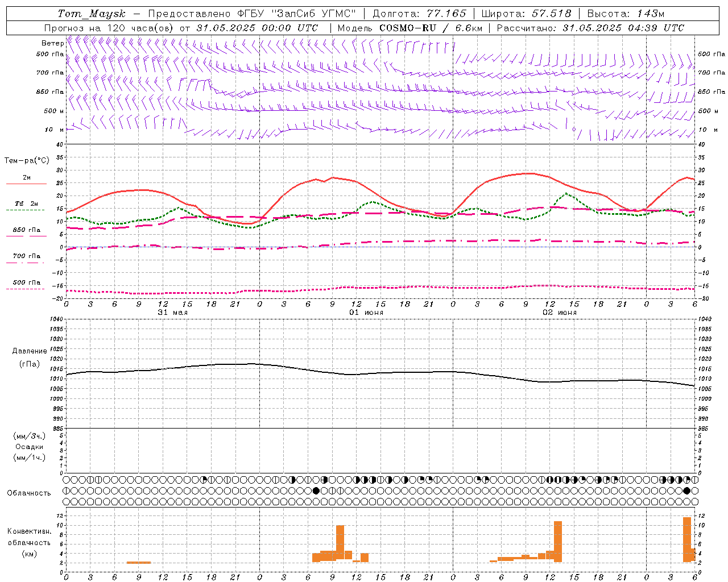Click the (гПа) unit label under Давление
728x582 pixels.
pyautogui.click(x=29, y=364)
